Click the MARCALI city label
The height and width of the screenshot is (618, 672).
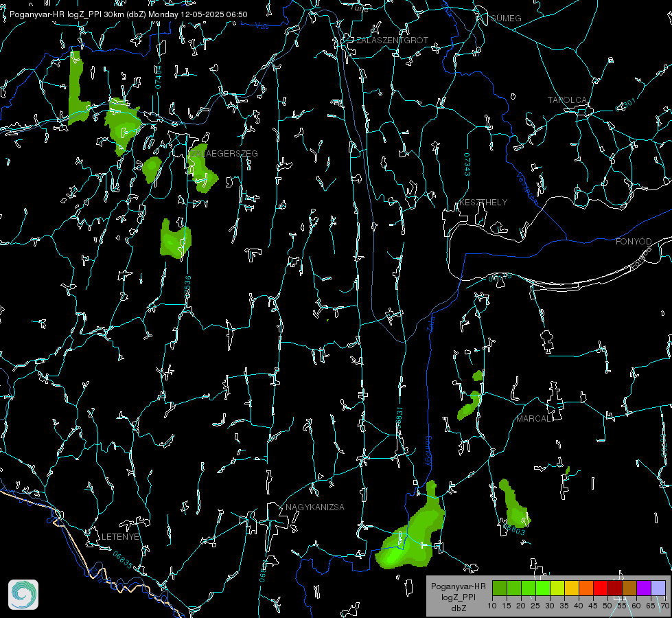tap(535, 419)
